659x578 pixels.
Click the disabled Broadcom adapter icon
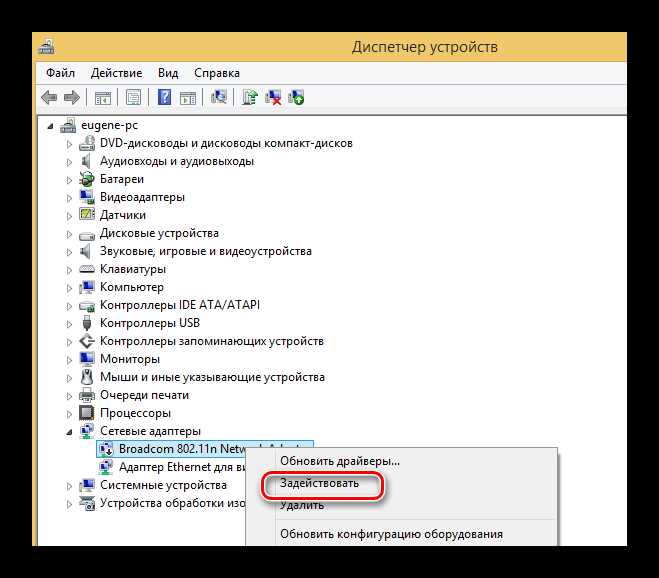105,449
